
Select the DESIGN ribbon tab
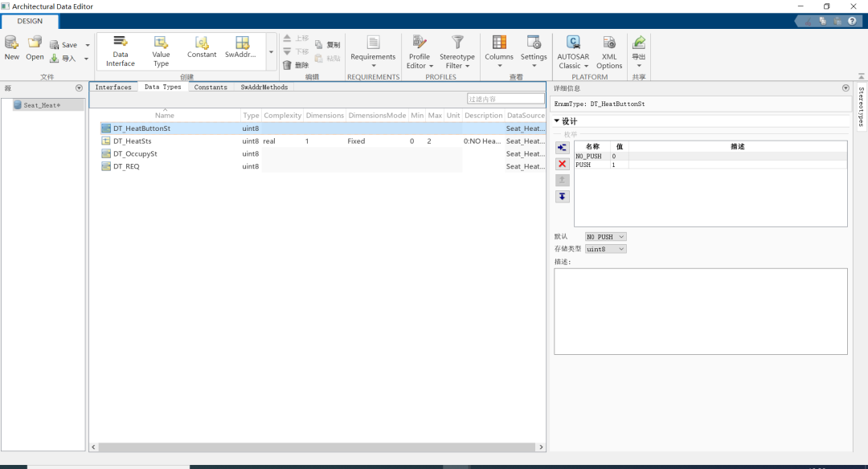click(x=30, y=21)
